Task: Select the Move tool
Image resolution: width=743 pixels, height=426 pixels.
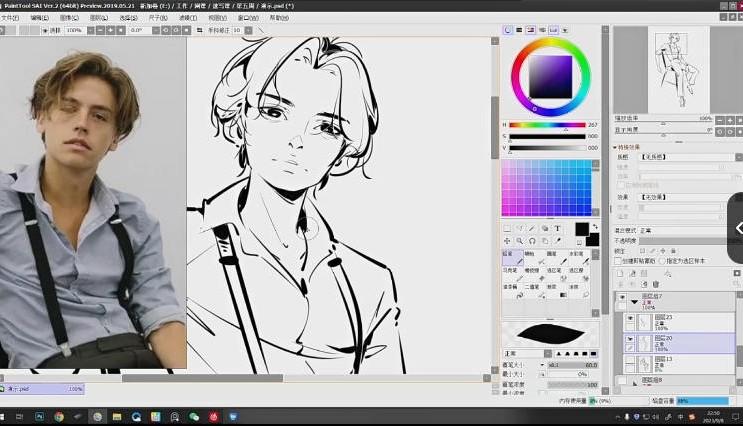Action: pyautogui.click(x=507, y=241)
